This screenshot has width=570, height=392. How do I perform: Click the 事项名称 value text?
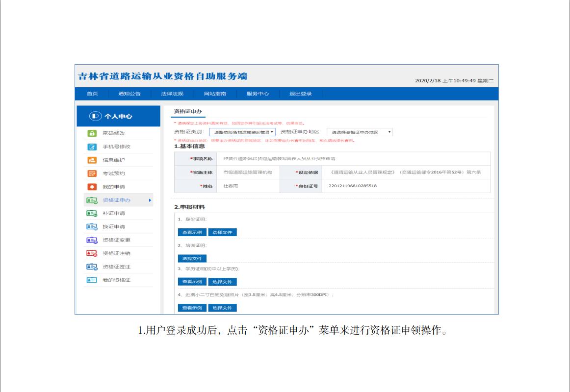pos(279,159)
